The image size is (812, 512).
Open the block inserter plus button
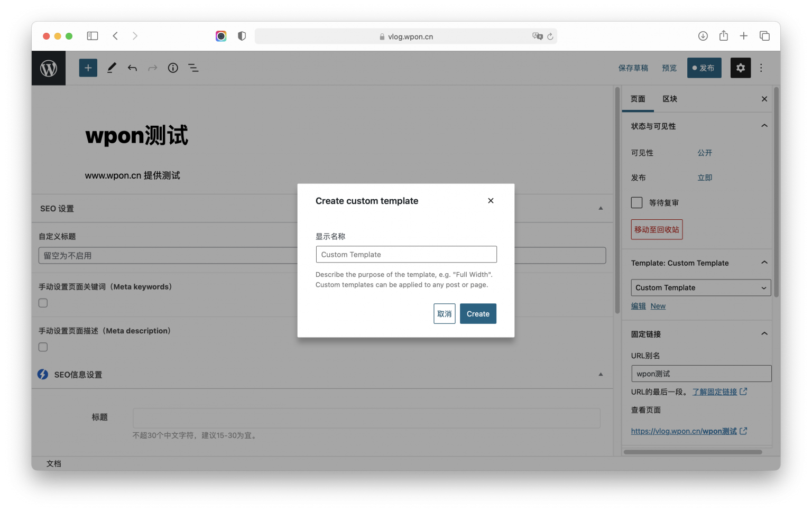tap(88, 68)
